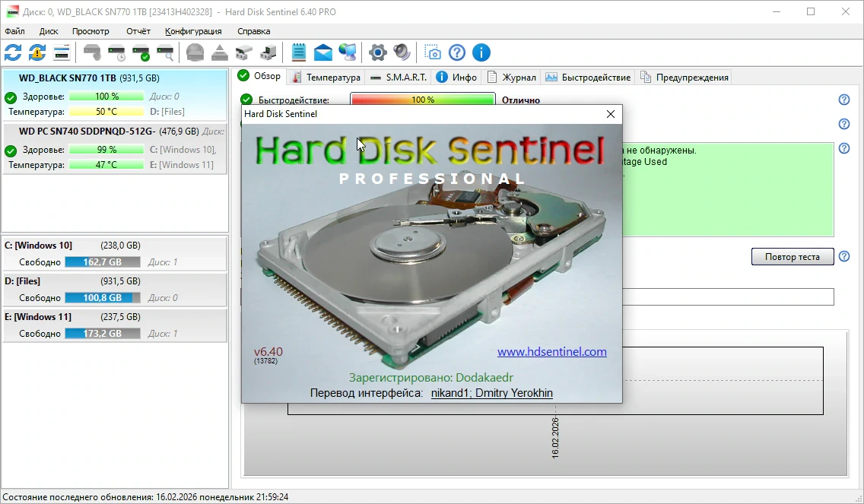The width and height of the screenshot is (864, 504).
Task: Switch to the S.M.A.R.T. tab
Action: pyautogui.click(x=399, y=77)
